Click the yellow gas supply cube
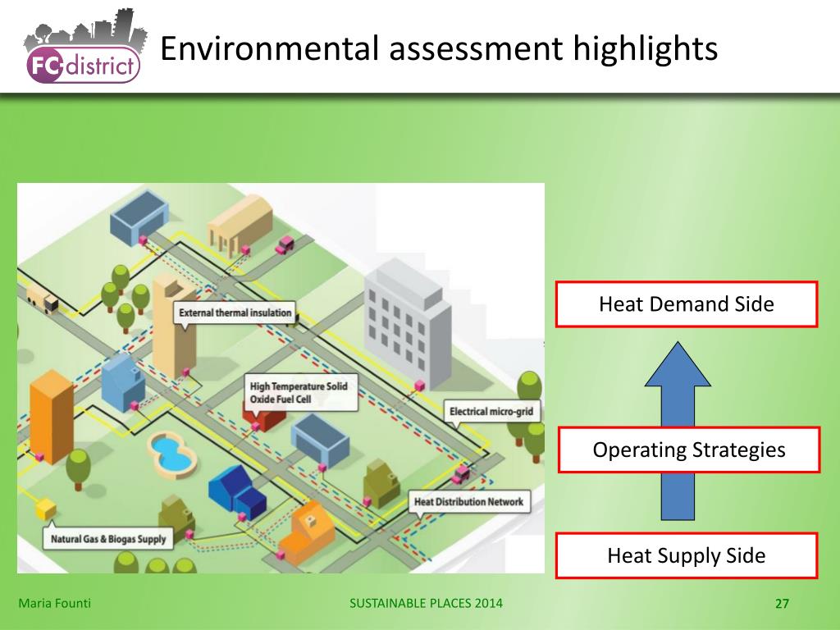 pos(46,509)
